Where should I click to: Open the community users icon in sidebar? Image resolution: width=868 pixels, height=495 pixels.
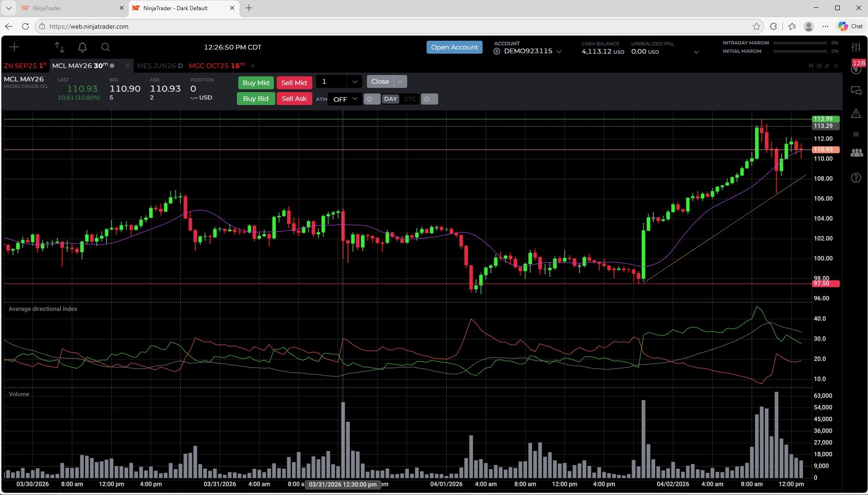coord(856,153)
